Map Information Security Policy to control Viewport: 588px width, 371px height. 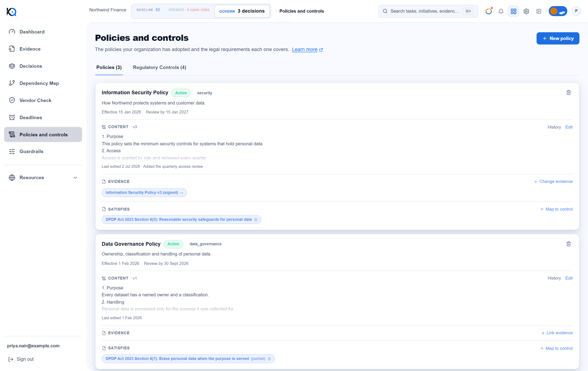tap(556, 209)
